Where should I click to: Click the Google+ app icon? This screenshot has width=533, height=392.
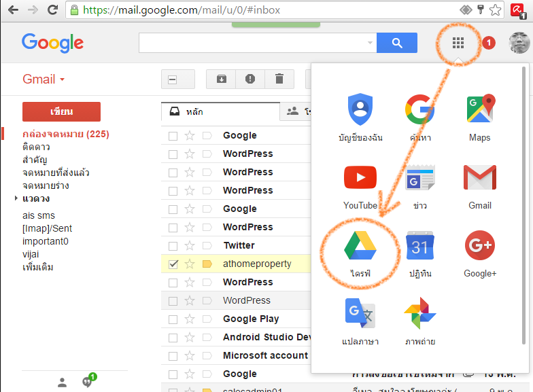coord(479,246)
